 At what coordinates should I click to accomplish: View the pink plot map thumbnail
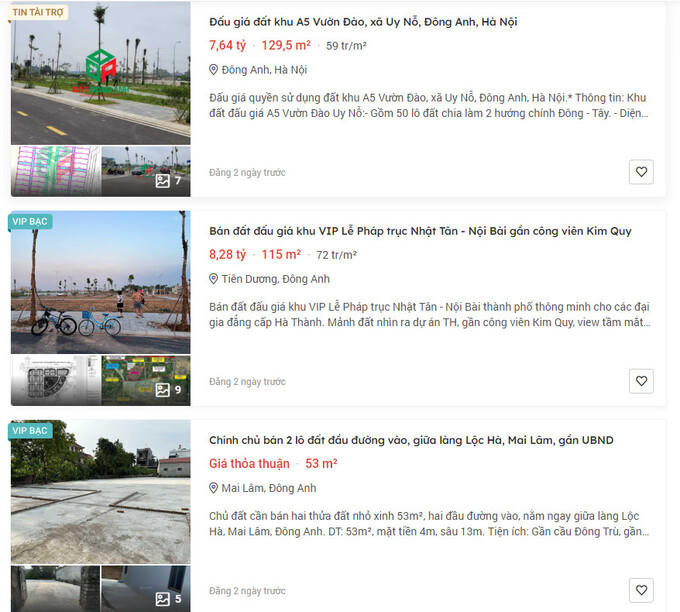point(56,171)
